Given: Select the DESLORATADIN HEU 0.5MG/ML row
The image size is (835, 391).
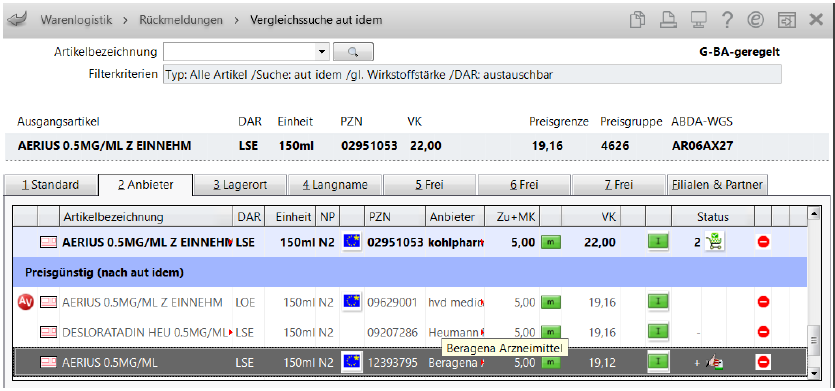Looking at the screenshot, I should pos(410,332).
